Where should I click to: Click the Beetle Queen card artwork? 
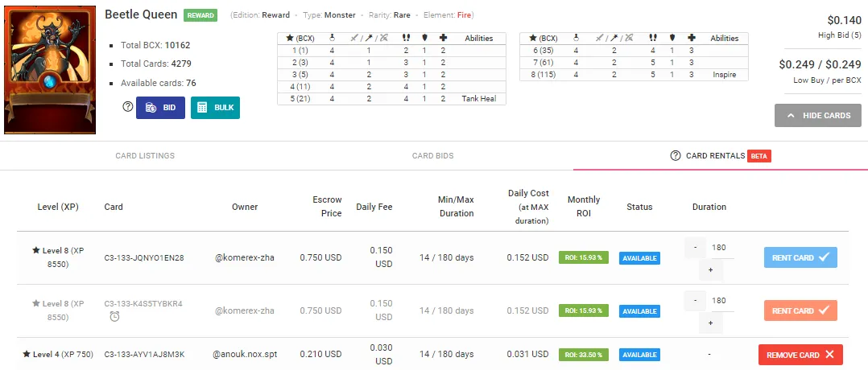tap(50, 70)
